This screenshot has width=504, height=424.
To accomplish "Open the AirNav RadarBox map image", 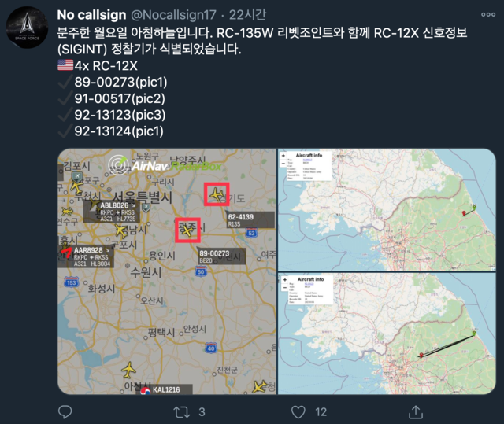I will pyautogui.click(x=167, y=271).
